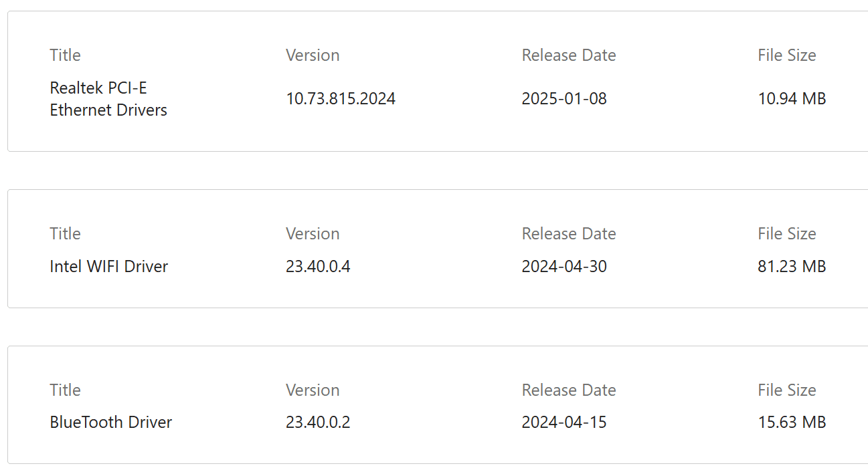Click the Release Date label above 2025-01-08
Viewport: 868px width, 472px height.
tap(569, 55)
